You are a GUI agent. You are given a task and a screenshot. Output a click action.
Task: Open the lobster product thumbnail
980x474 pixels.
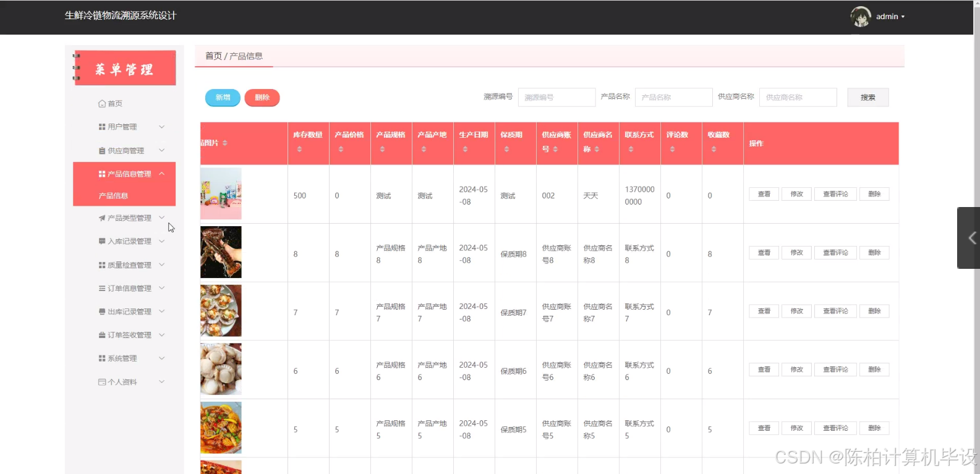221,252
